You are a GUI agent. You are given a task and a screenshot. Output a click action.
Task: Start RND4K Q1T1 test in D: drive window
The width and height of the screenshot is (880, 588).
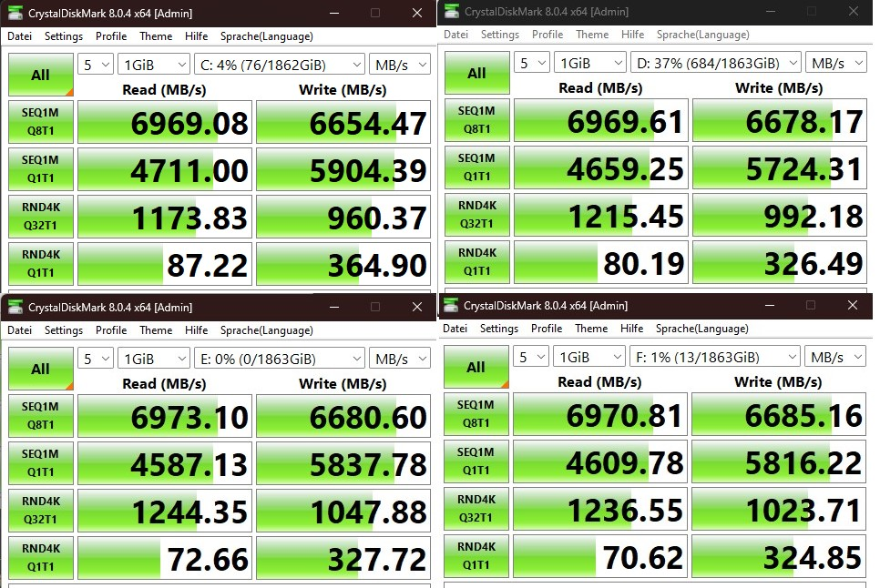pyautogui.click(x=477, y=262)
